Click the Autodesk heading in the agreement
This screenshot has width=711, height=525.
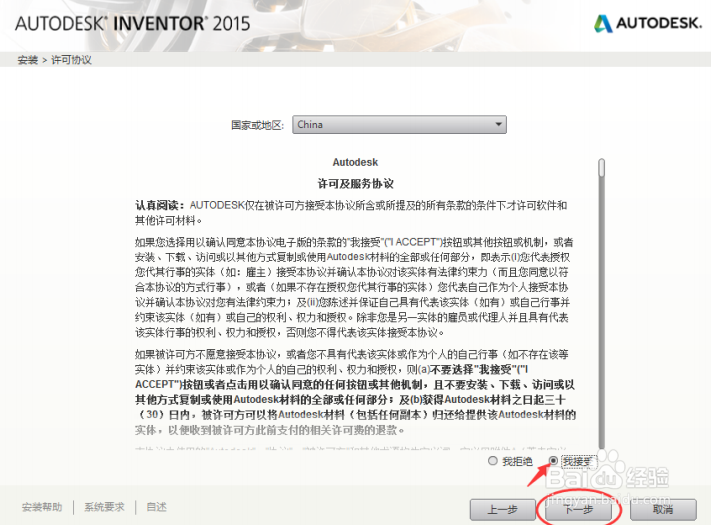tap(355, 162)
